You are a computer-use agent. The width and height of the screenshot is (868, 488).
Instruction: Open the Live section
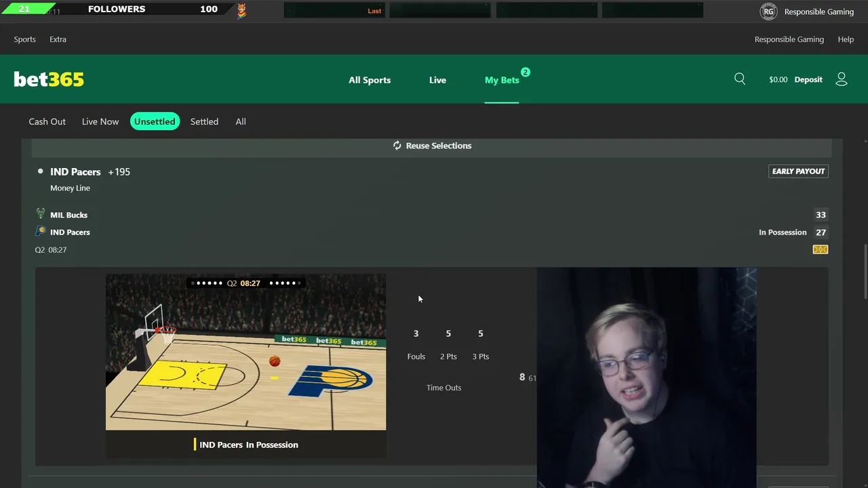tap(437, 80)
